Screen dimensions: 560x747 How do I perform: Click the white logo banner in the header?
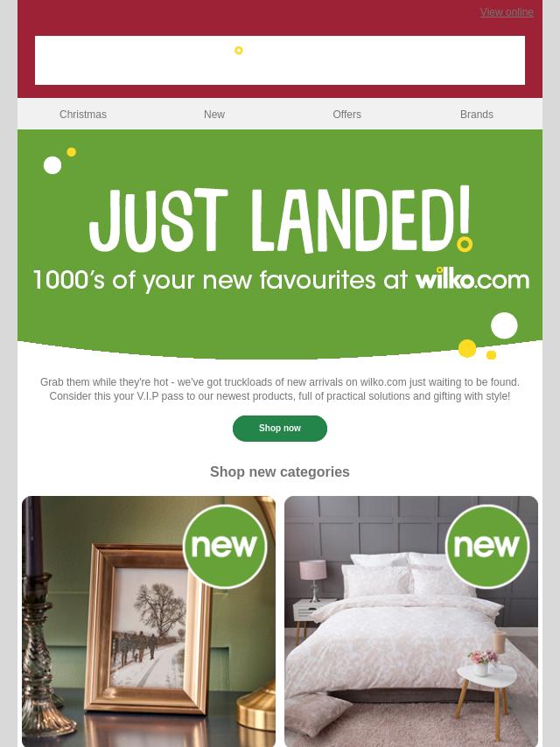click(280, 60)
